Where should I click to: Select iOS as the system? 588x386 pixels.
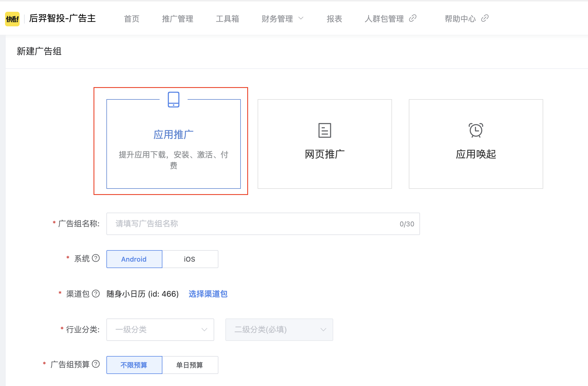pos(190,259)
